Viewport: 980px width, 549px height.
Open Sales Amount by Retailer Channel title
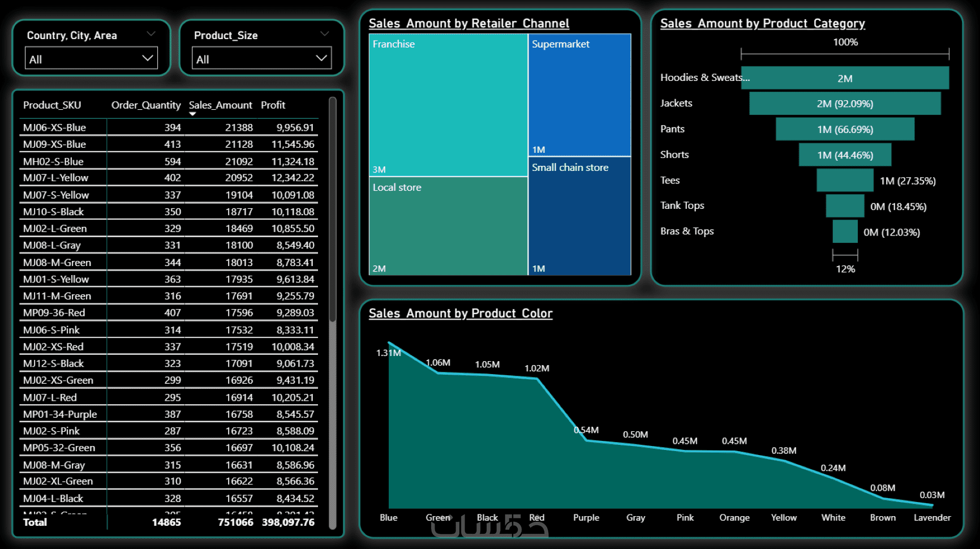pos(468,23)
